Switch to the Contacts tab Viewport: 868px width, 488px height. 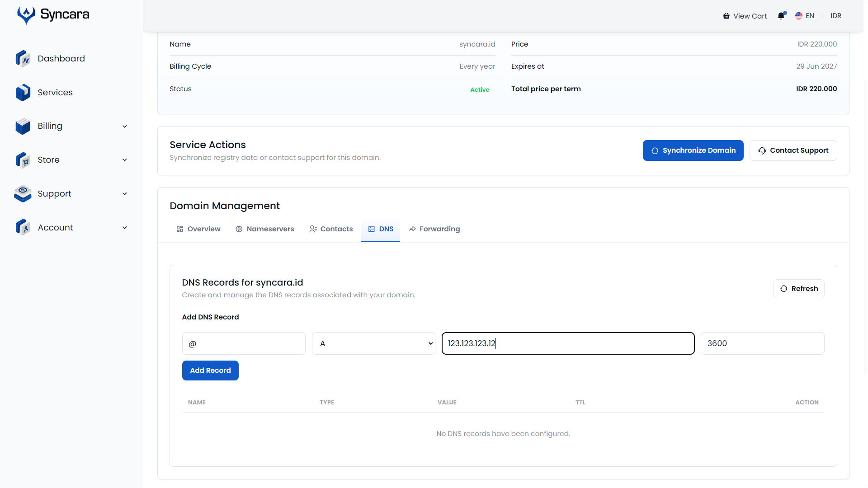[331, 229]
